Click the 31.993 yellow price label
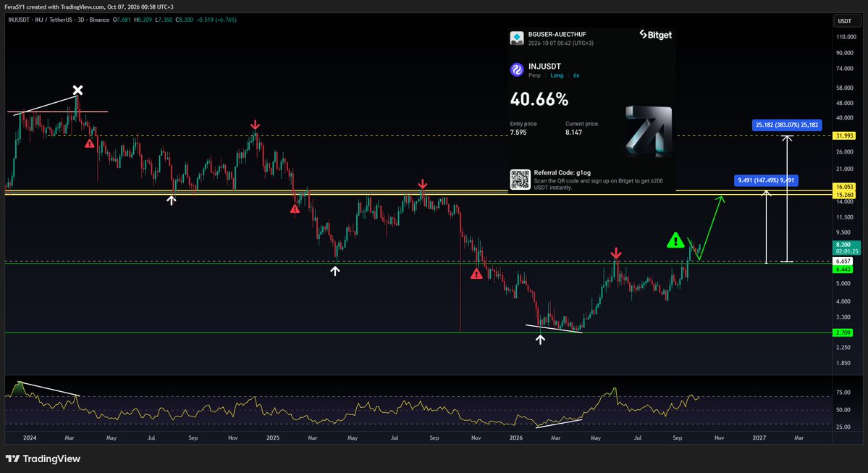868x473 pixels. [x=845, y=135]
